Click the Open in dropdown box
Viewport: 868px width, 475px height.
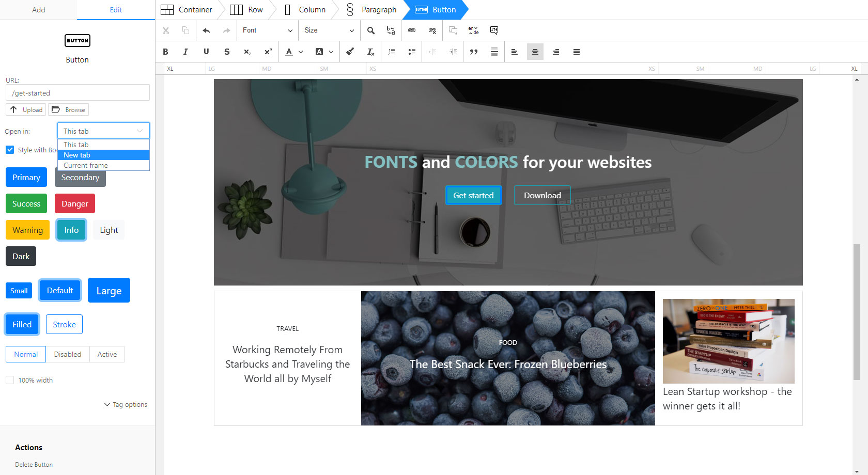(103, 131)
